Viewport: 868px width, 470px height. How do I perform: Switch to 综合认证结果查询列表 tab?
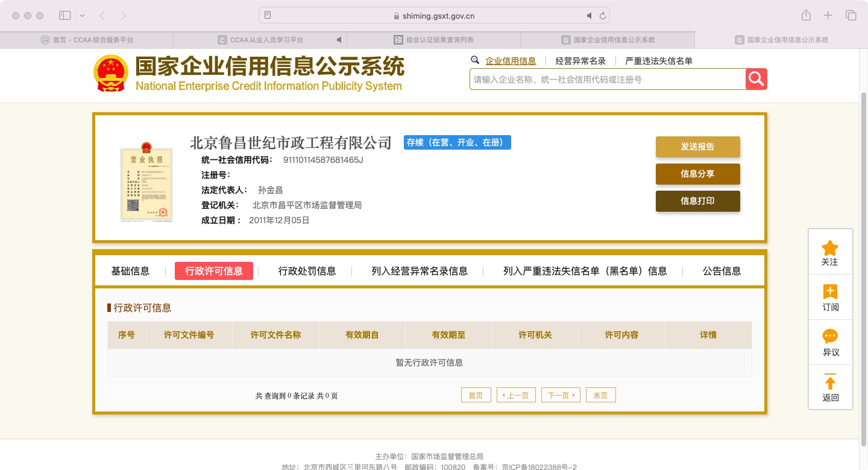pyautogui.click(x=434, y=40)
